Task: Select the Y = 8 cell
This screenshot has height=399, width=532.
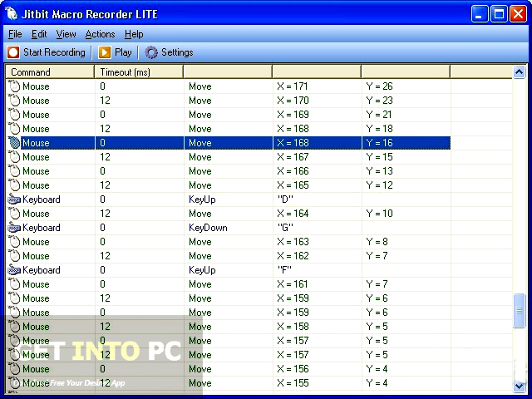Action: click(x=377, y=242)
